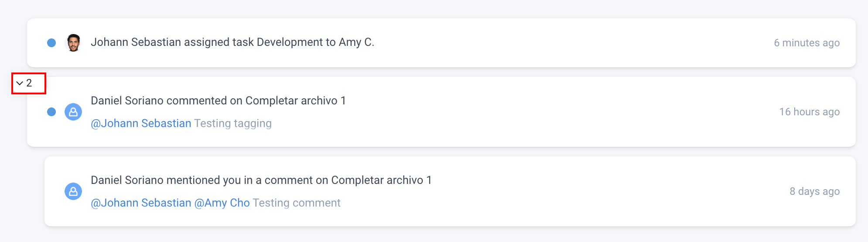Click the 6 minutes ago timestamp

(806, 43)
